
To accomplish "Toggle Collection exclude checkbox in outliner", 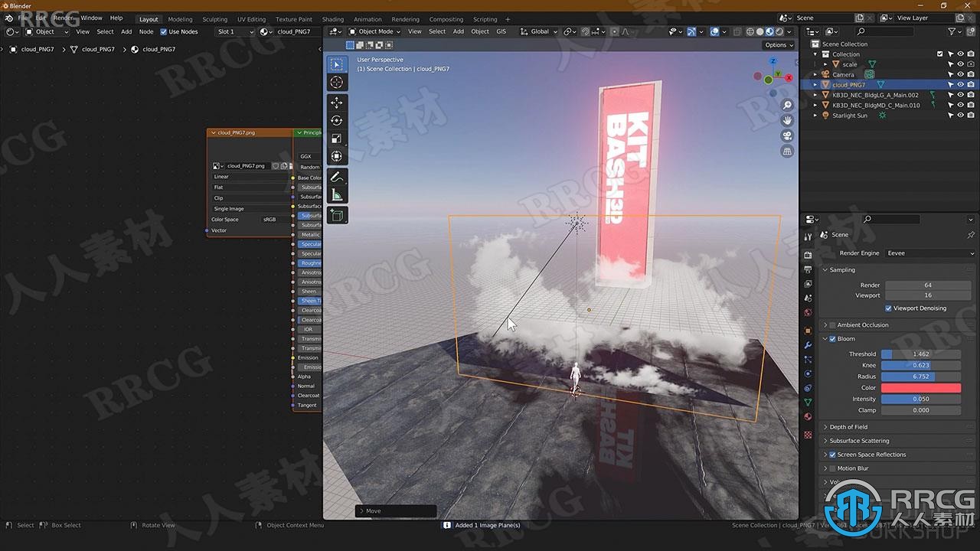I will (x=940, y=54).
